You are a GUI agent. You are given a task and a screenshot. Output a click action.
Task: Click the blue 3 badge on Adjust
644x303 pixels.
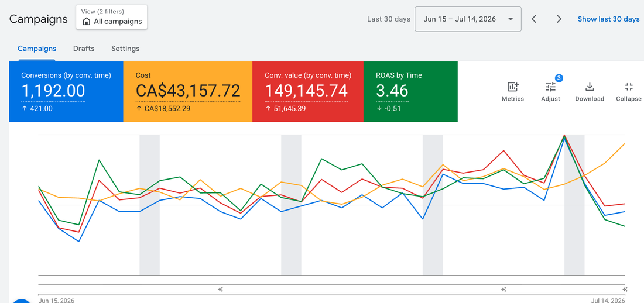tap(558, 78)
